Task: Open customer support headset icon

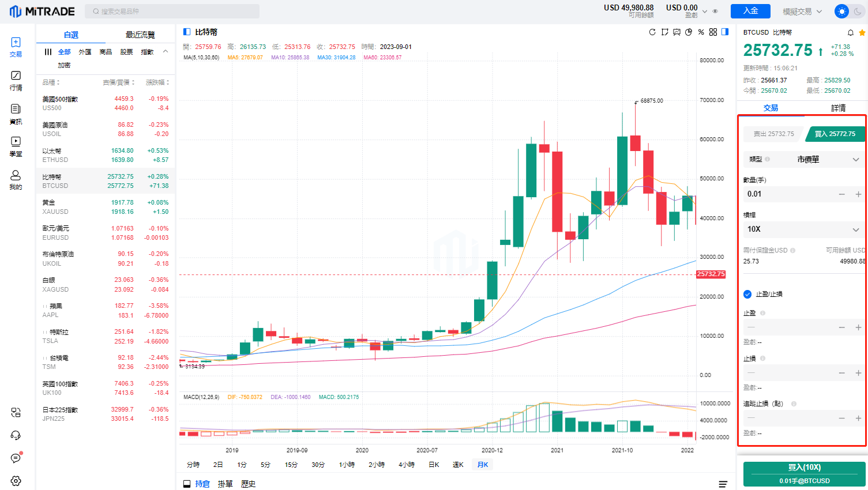Action: [x=16, y=435]
